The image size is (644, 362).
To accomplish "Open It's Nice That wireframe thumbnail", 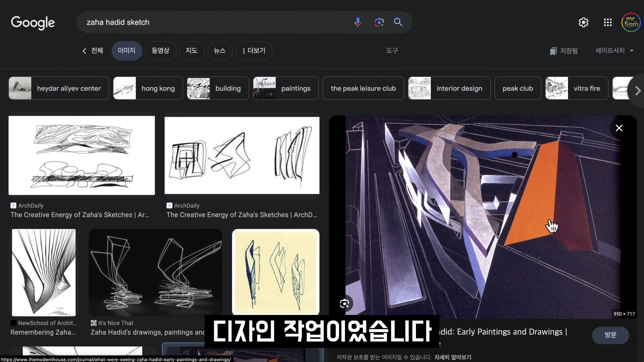I will pos(155,272).
